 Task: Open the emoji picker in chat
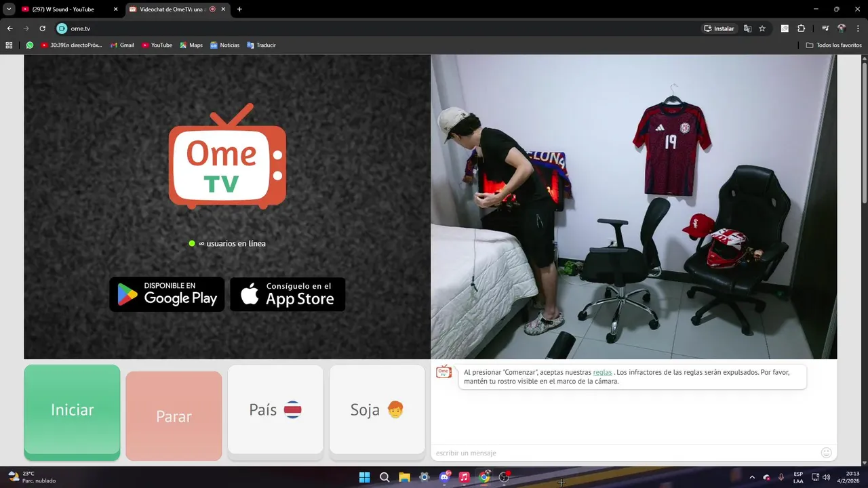826,453
